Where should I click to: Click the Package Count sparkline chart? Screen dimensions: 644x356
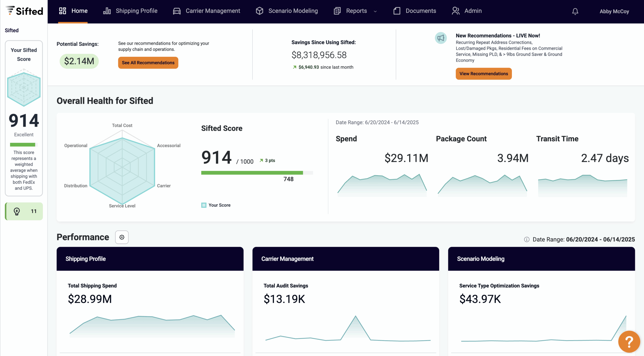(x=482, y=185)
